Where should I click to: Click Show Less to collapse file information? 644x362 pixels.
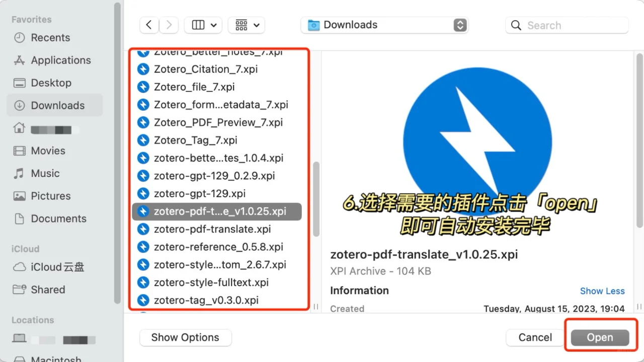point(602,291)
